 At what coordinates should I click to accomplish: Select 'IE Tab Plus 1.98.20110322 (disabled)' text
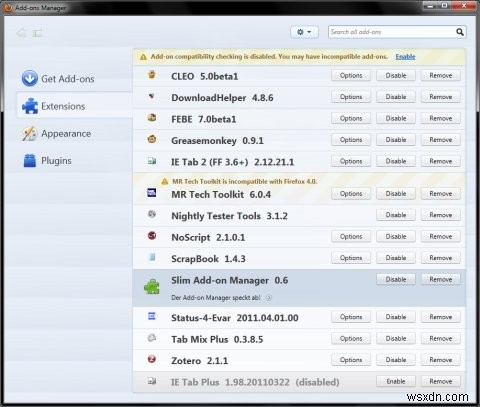click(255, 382)
